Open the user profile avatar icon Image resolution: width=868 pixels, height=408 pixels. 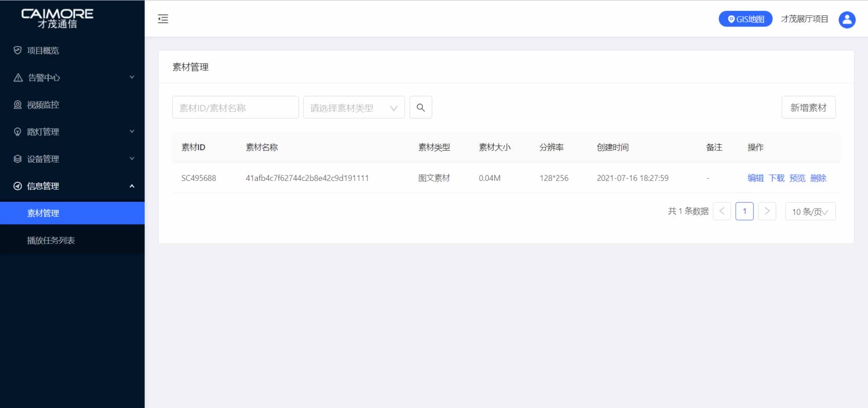(x=847, y=19)
